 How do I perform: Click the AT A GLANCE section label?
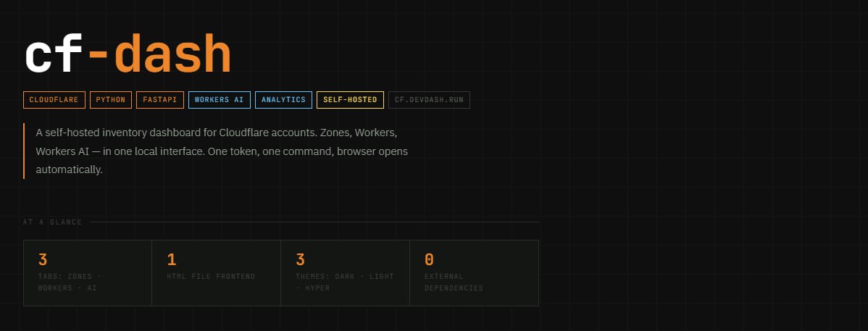(53, 222)
